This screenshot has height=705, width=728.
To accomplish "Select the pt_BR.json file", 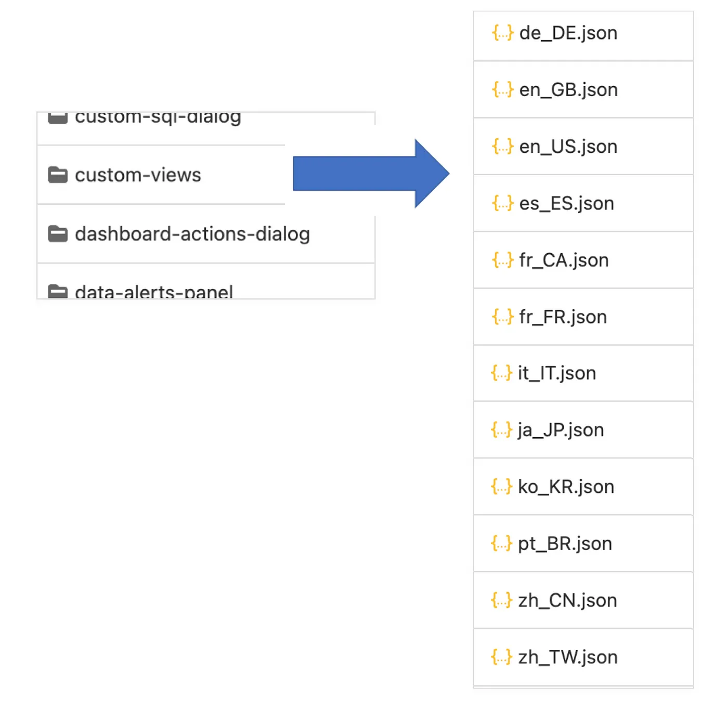I will pos(565,543).
